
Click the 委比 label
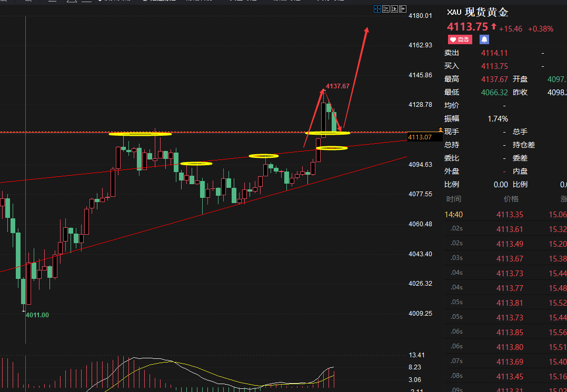pos(452,158)
